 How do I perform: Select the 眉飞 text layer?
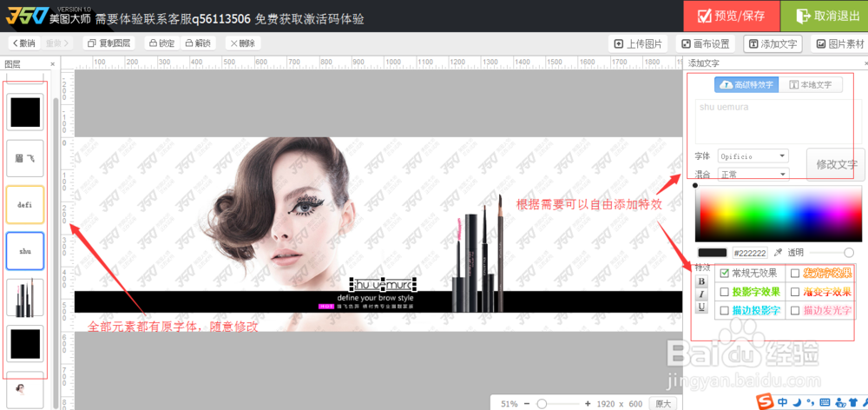[x=25, y=158]
